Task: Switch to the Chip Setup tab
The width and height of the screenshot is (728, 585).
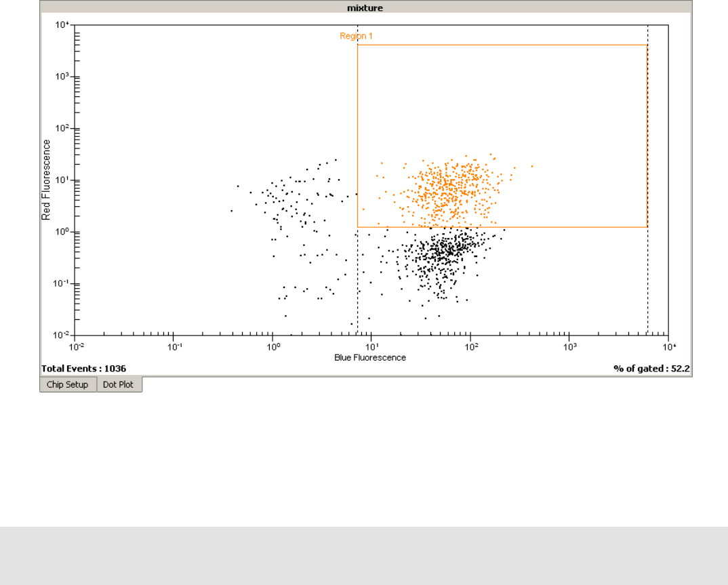Action: pos(68,384)
